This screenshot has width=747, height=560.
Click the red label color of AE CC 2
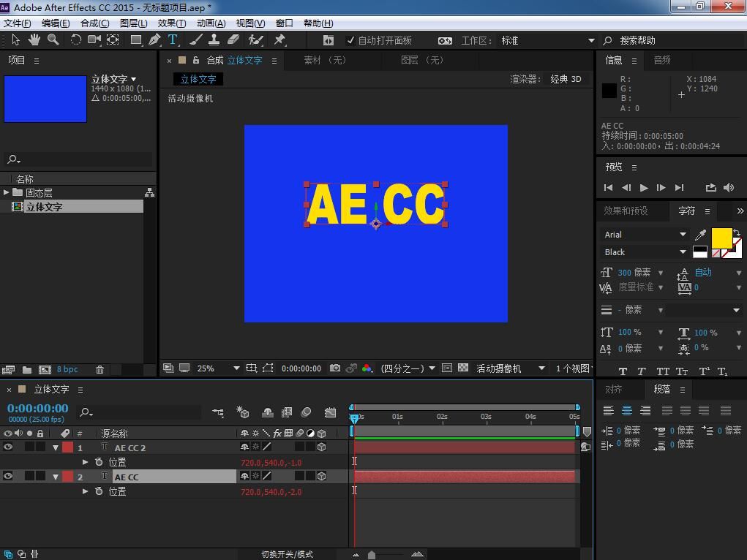(68, 447)
